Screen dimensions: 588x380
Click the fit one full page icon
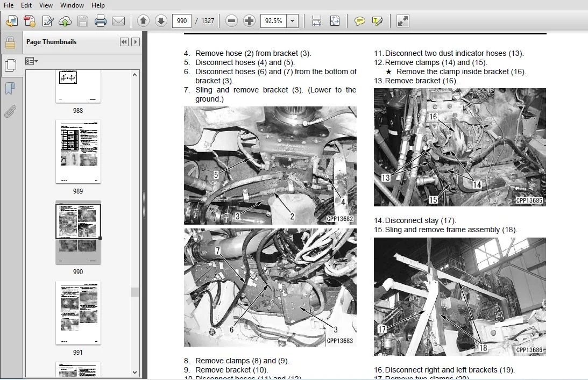335,21
